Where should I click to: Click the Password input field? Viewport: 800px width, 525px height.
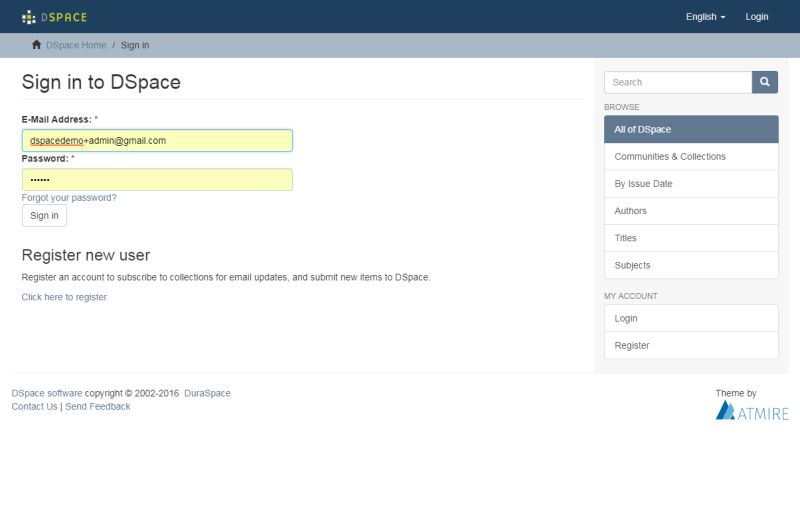pos(157,180)
